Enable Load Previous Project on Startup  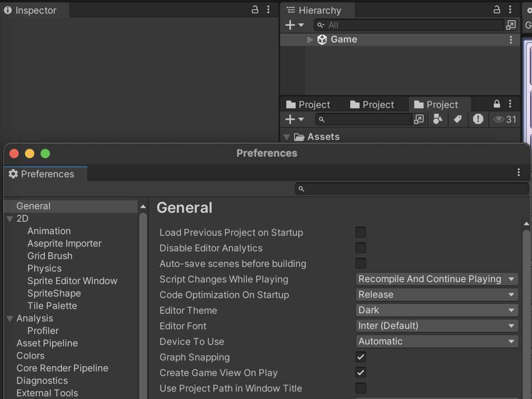(x=360, y=232)
